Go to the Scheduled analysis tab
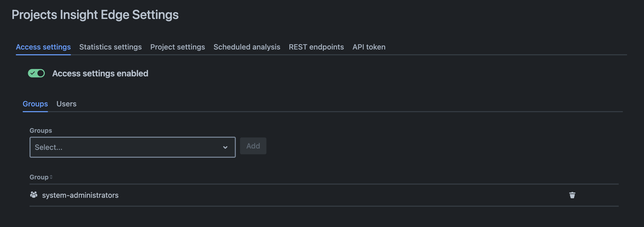Screen dimensions: 644x227 pyautogui.click(x=247, y=47)
